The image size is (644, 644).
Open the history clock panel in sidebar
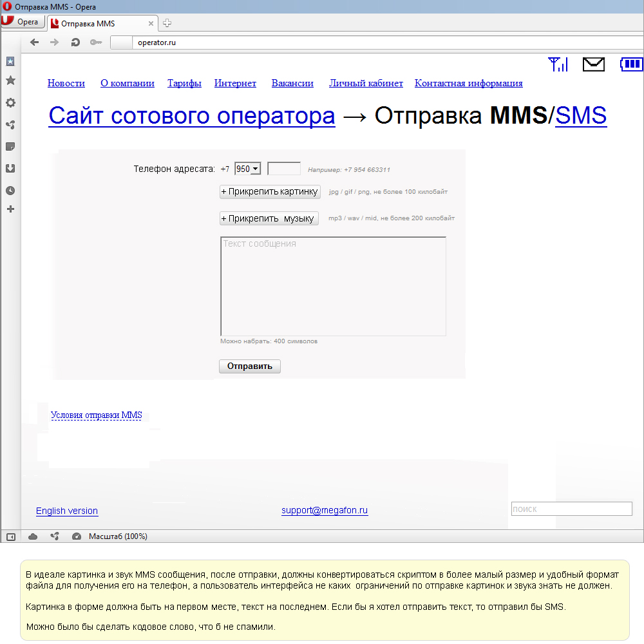(10, 191)
